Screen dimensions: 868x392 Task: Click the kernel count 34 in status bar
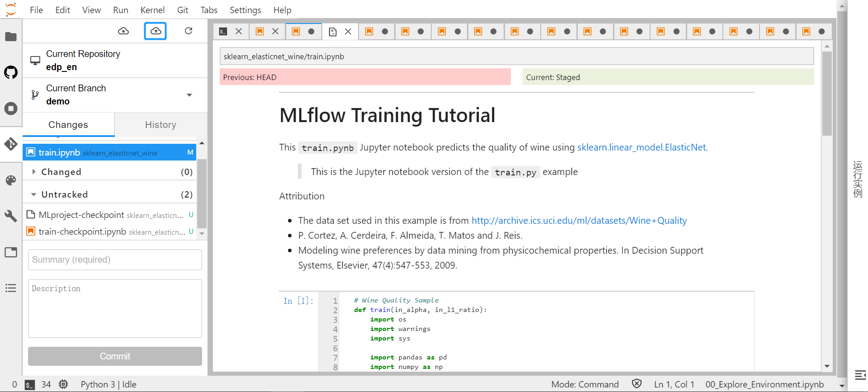[46, 384]
